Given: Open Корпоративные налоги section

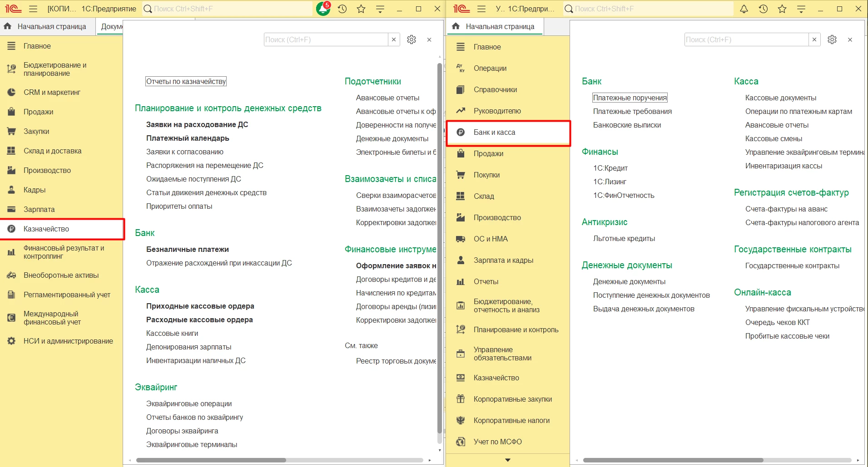Looking at the screenshot, I should (508, 420).
